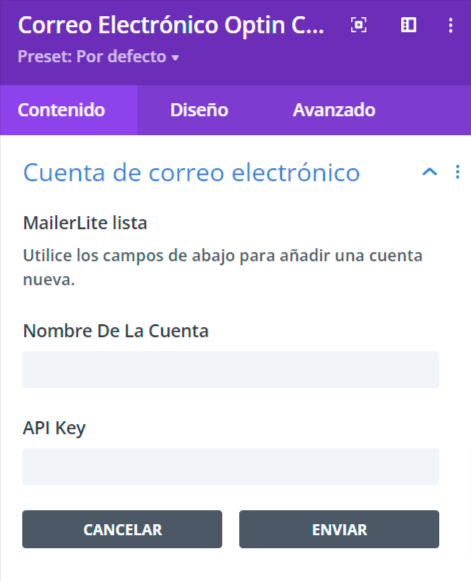Image resolution: width=471 pixels, height=581 pixels.
Task: Click the small arrow beside Por defecto
Action: tap(175, 58)
